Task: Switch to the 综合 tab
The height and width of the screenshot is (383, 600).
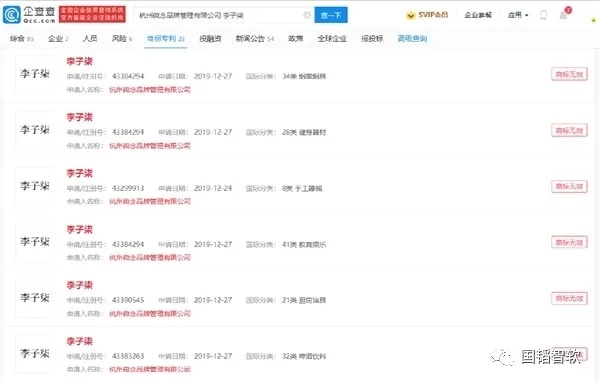Action: click(22, 38)
